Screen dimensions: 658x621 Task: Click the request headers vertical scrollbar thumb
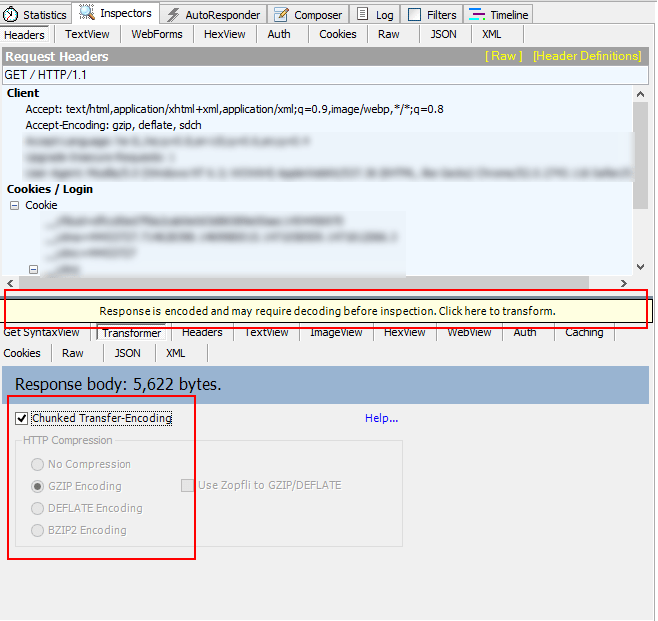tap(640, 155)
